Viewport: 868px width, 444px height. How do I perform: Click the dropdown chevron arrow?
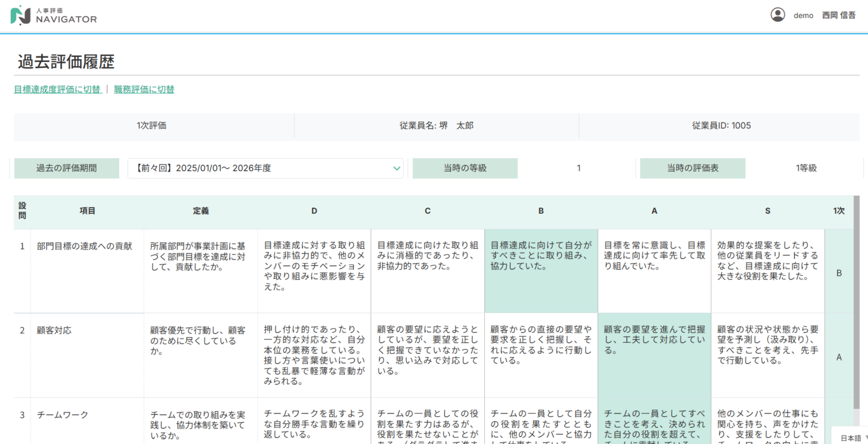coord(396,168)
